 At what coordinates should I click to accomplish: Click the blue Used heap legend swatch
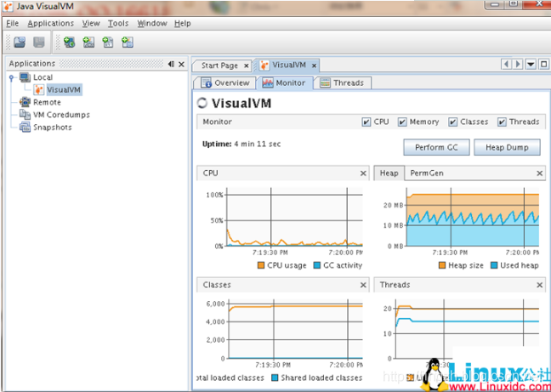pyautogui.click(x=494, y=265)
